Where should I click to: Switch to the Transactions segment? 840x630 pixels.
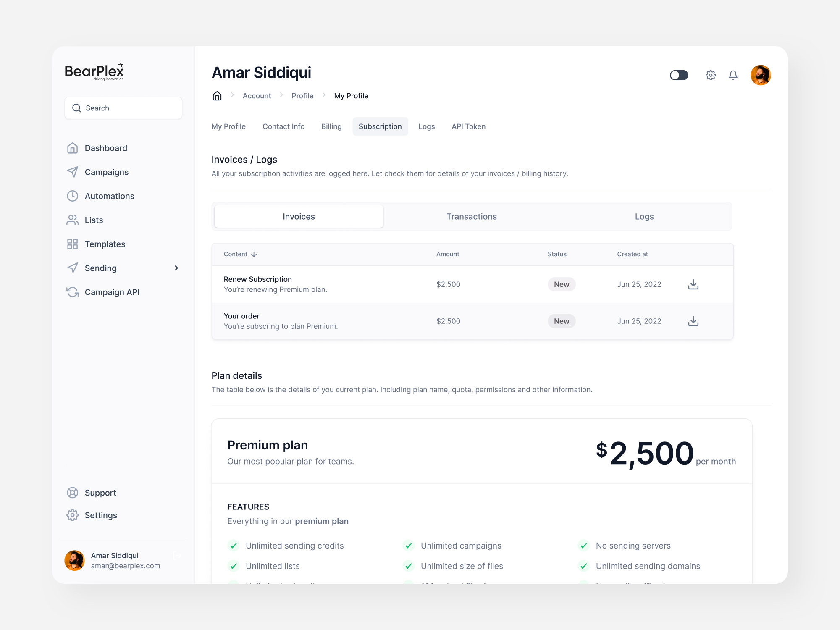tap(472, 217)
